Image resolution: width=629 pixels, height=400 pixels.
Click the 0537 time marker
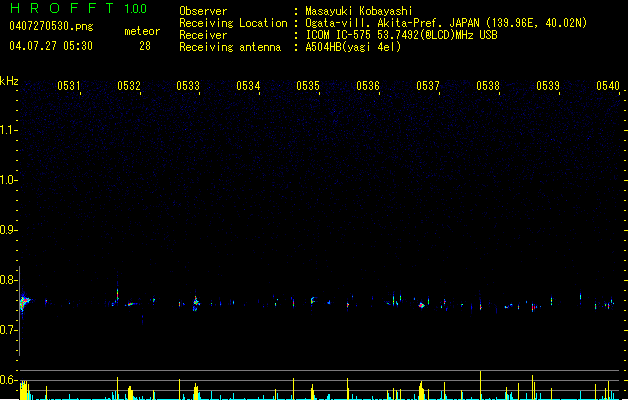pos(428,86)
